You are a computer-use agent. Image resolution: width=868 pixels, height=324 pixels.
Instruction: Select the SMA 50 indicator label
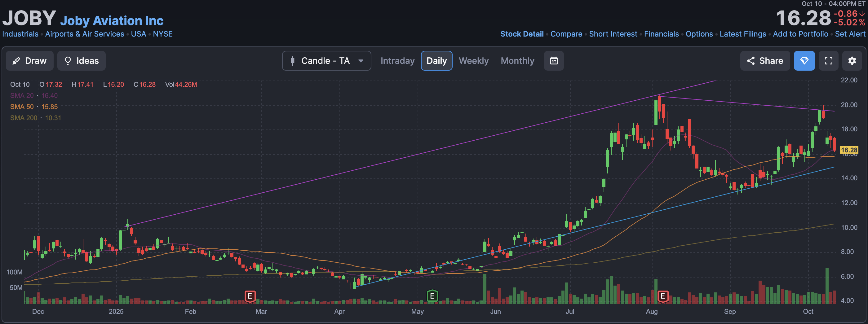click(22, 107)
